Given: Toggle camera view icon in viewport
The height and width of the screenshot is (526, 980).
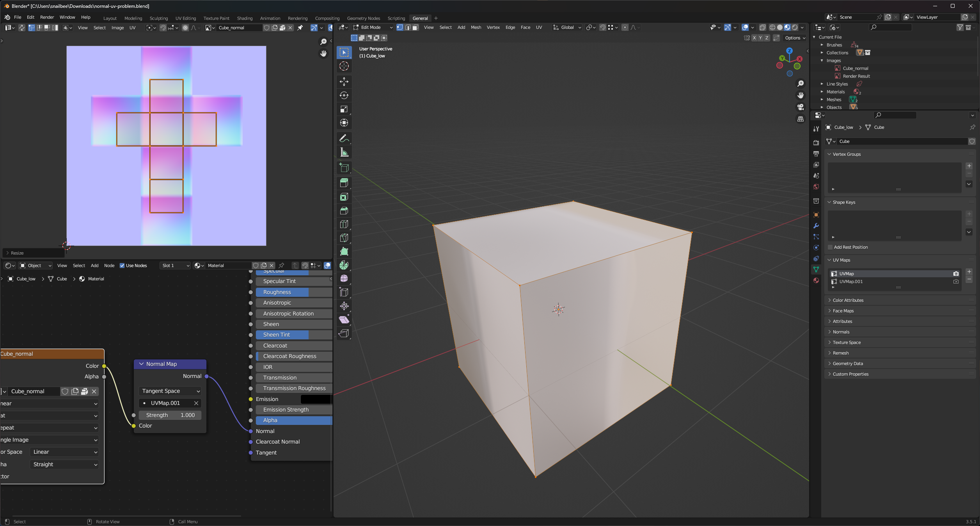Looking at the screenshot, I should 801,107.
